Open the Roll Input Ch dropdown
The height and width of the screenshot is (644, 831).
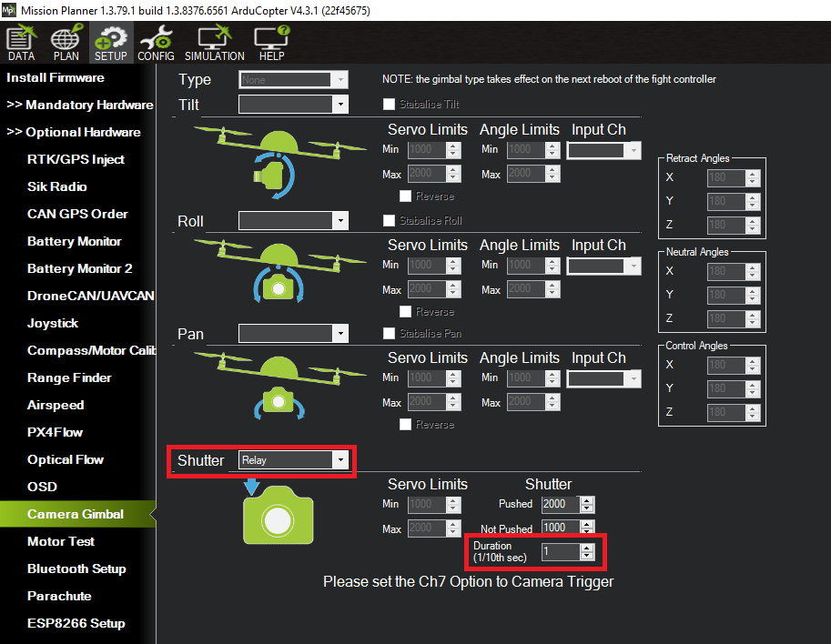pyautogui.click(x=603, y=266)
